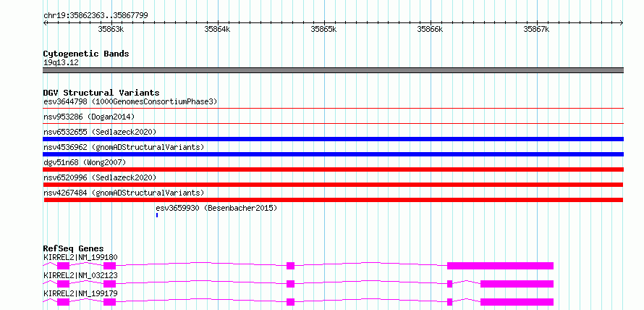Select the DGV Structural Variants track title

click(x=101, y=93)
